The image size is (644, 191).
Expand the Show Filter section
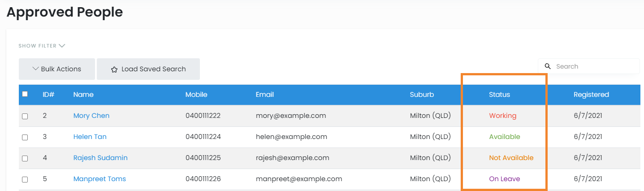(x=42, y=46)
